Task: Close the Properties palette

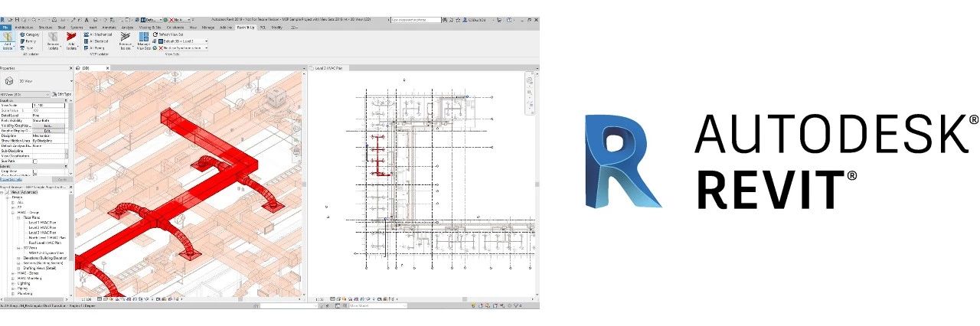Action: [70, 67]
